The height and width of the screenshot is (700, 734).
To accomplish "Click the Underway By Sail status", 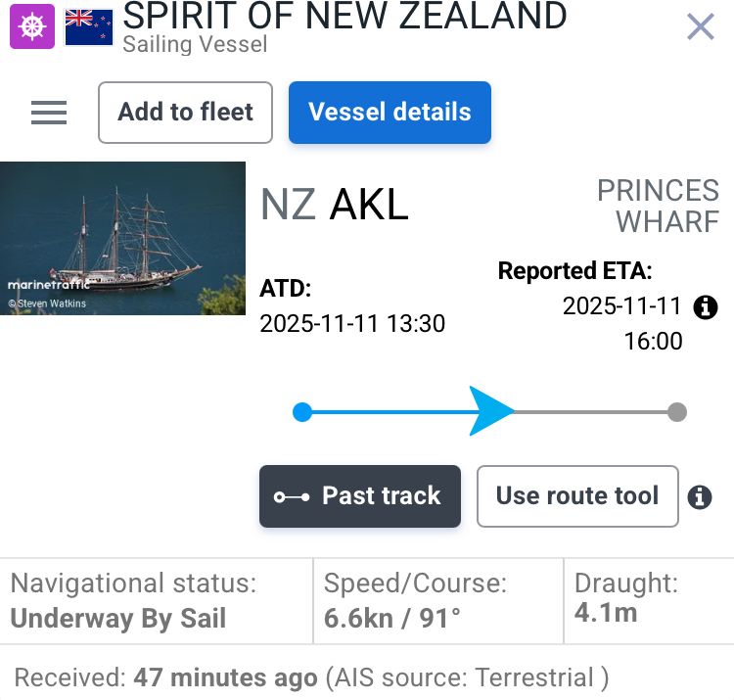I will pos(118,619).
